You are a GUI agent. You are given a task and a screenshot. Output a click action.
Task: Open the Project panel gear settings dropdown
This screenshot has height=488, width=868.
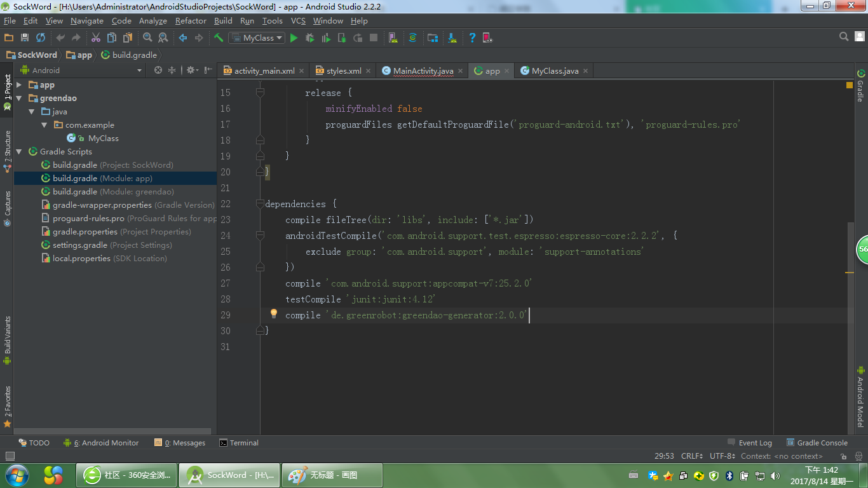(192, 70)
